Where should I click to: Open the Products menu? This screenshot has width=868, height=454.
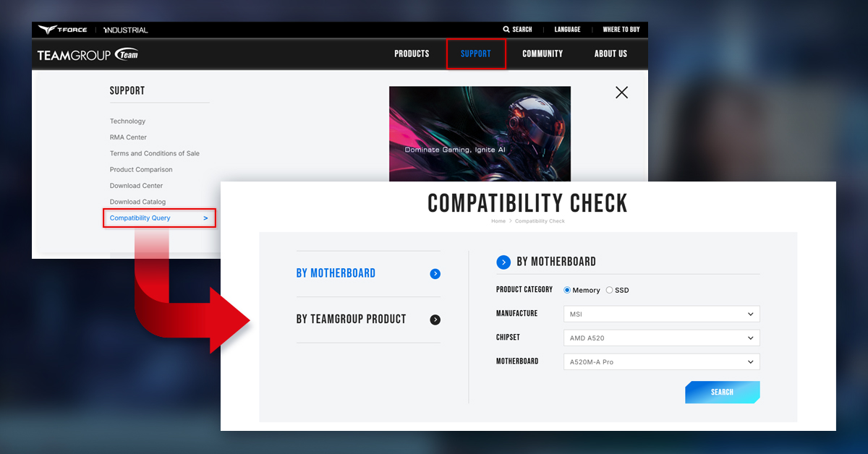point(412,54)
